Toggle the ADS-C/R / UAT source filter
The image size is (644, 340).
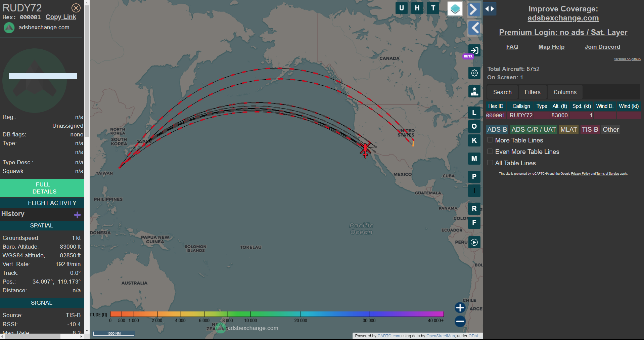point(534,129)
